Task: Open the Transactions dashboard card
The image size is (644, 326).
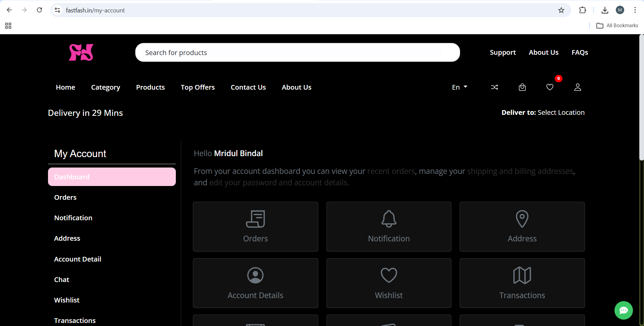Action: click(522, 283)
